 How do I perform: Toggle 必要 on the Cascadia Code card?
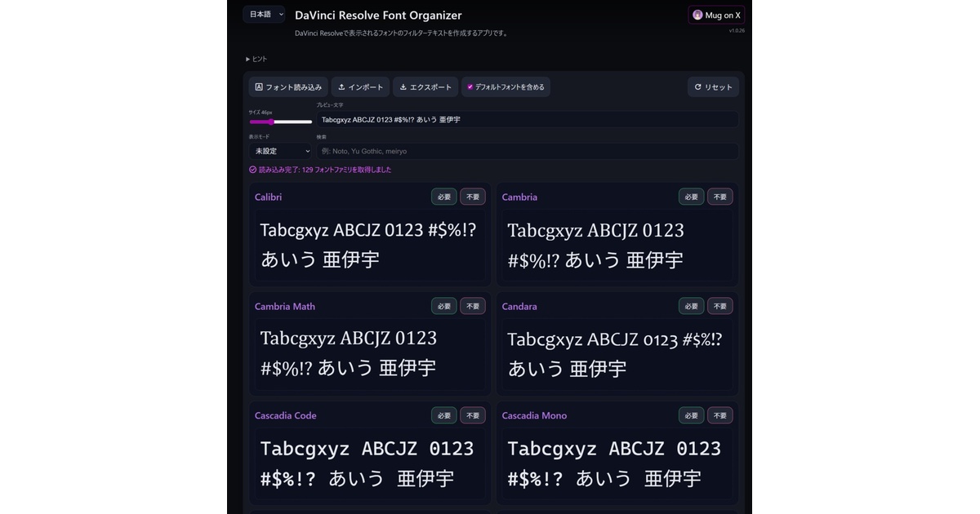[x=443, y=415]
